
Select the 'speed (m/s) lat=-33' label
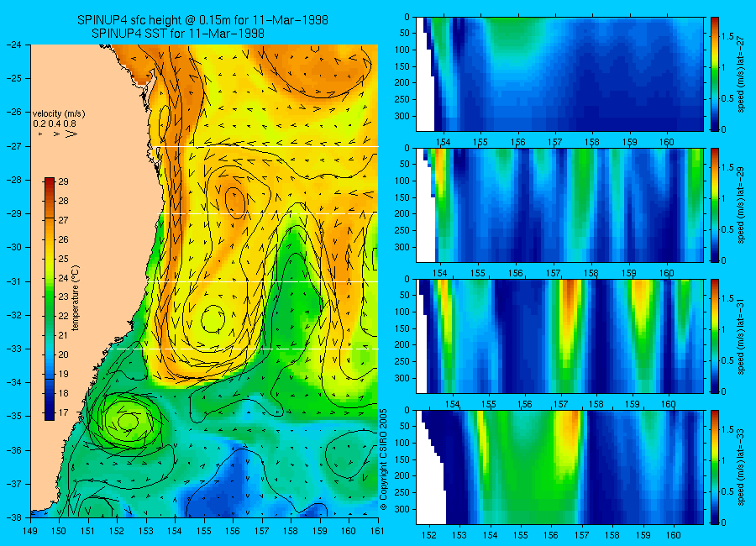click(x=742, y=467)
